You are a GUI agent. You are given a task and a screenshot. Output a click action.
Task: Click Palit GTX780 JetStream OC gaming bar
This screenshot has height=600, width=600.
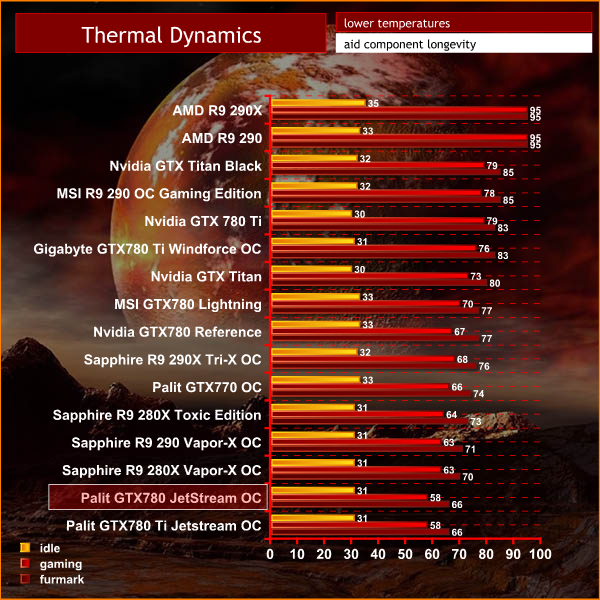pyautogui.click(x=349, y=497)
